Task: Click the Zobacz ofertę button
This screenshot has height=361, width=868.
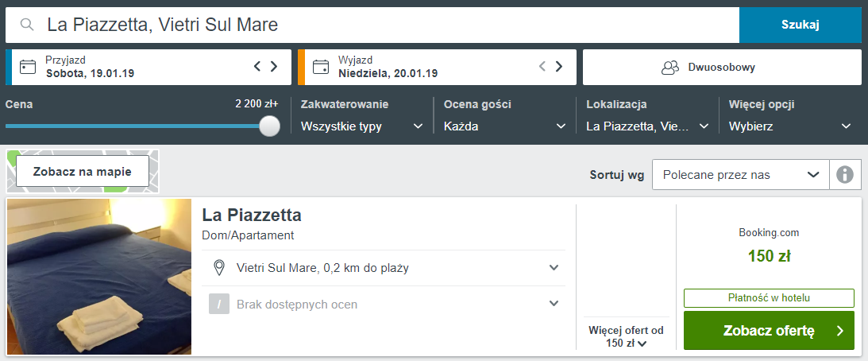Action: pyautogui.click(x=769, y=331)
